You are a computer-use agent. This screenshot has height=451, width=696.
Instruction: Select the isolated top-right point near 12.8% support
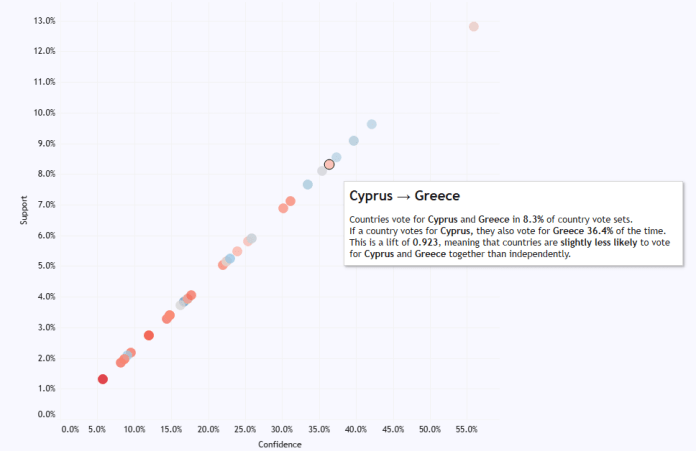(474, 26)
